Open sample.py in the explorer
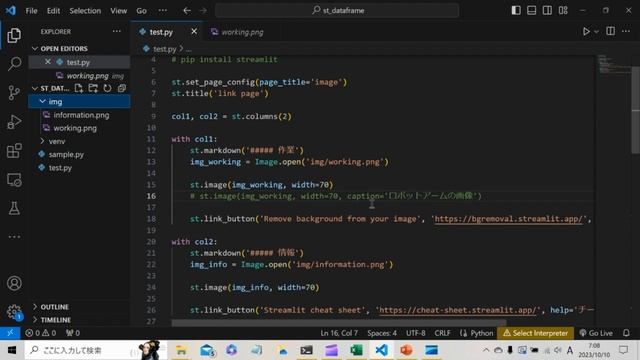This screenshot has width=640, height=360. (x=66, y=154)
